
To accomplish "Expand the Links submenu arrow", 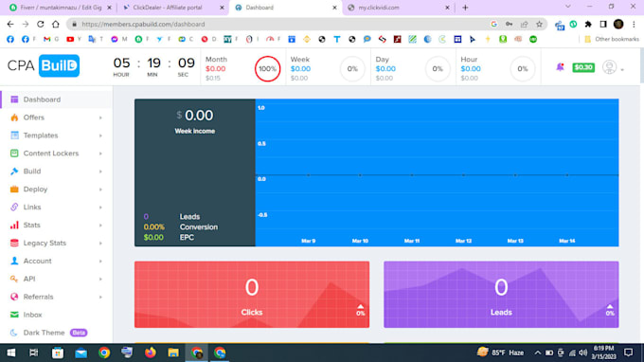I will (x=100, y=208).
